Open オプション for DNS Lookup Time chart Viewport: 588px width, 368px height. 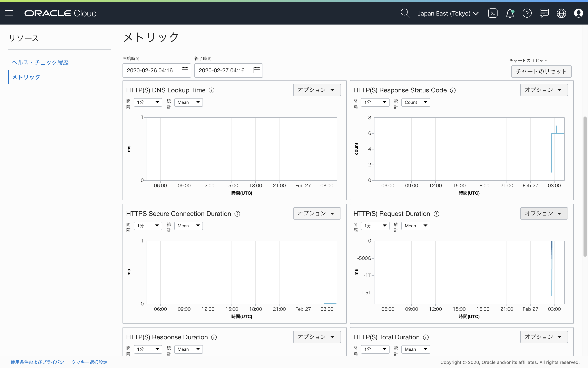(317, 90)
